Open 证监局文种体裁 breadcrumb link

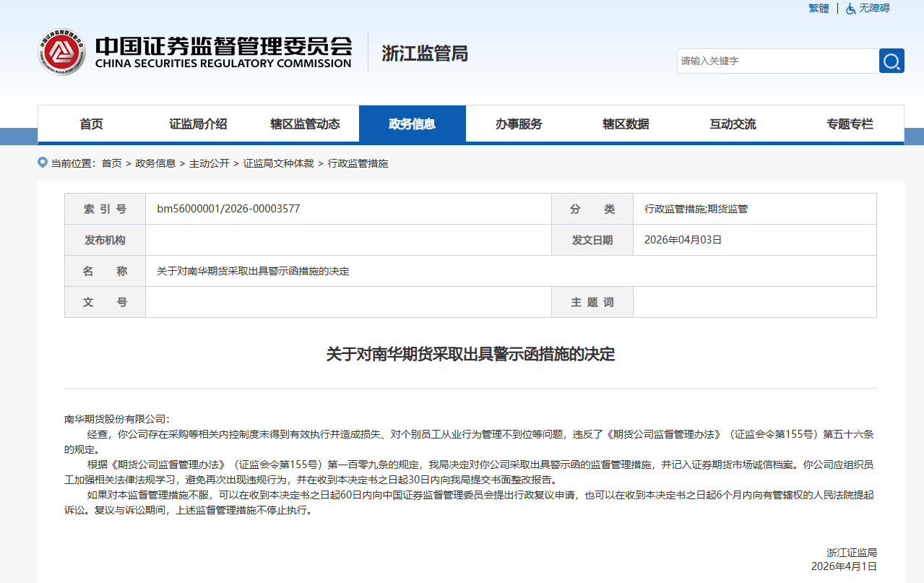click(278, 163)
